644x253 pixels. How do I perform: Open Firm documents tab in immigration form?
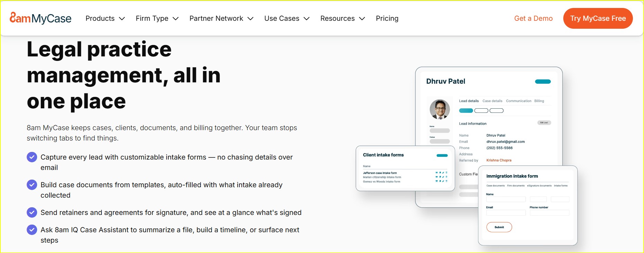click(x=516, y=186)
